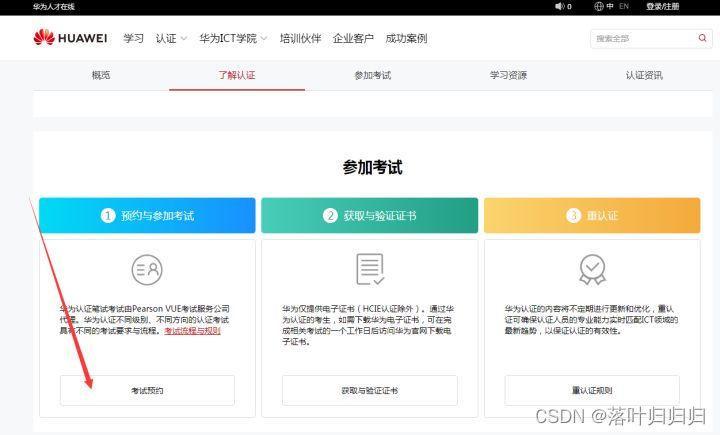Click the recertification badge icon
This screenshot has width=720, height=435.
(592, 270)
